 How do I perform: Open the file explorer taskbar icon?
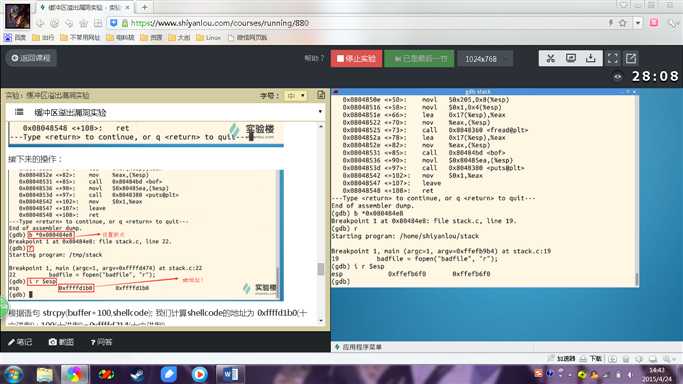pos(44,374)
